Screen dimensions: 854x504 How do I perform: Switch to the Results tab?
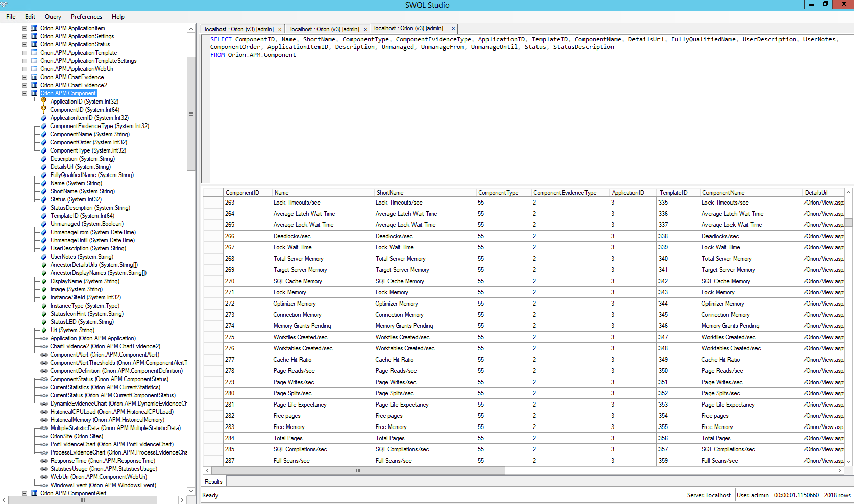[213, 482]
